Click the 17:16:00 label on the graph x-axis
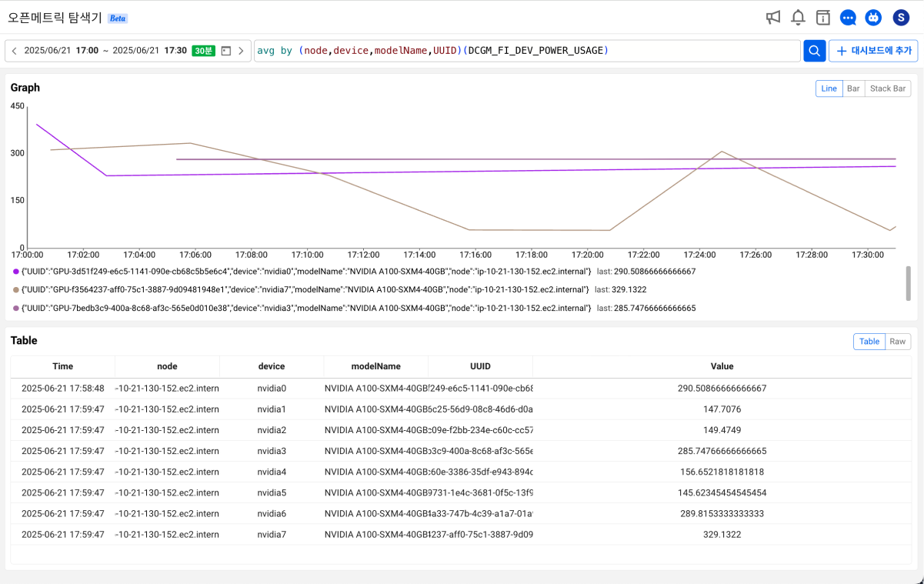924x584 pixels. pos(475,254)
